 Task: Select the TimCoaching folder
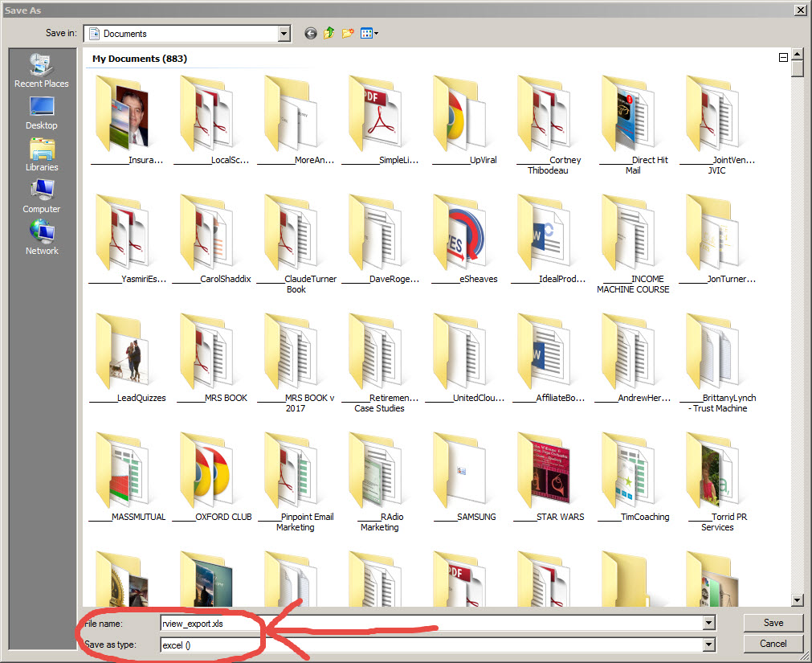pyautogui.click(x=633, y=477)
